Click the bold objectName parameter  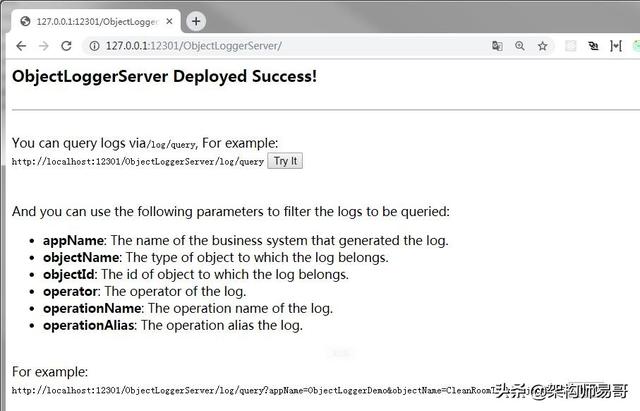(81, 258)
